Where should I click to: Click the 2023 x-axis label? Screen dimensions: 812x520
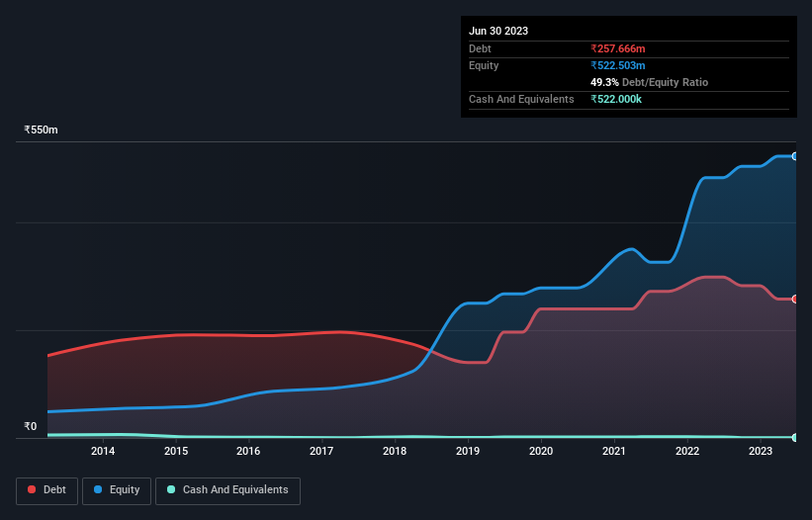pos(761,451)
